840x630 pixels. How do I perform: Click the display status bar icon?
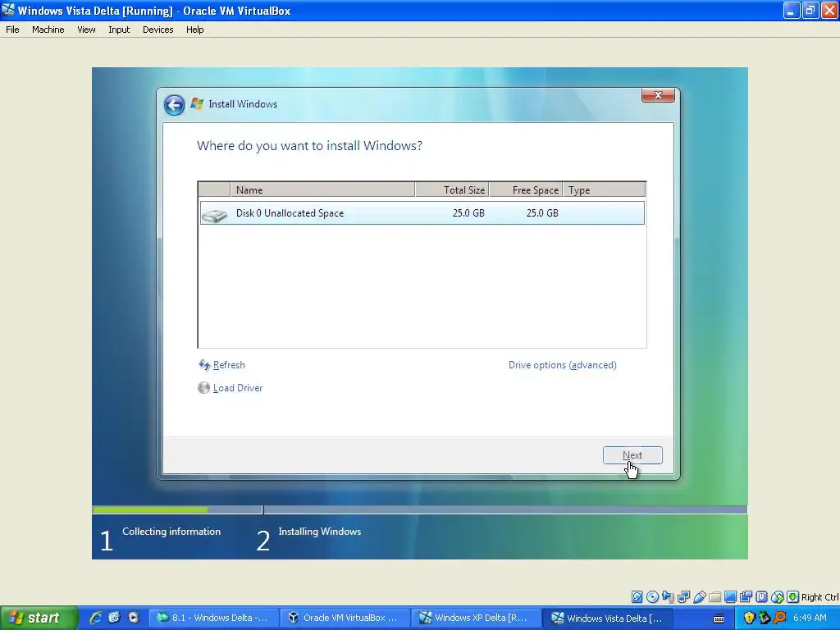point(730,597)
